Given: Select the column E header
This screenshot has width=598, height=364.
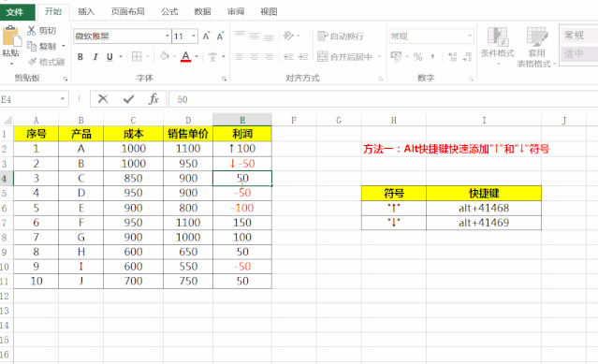Looking at the screenshot, I should [242, 121].
